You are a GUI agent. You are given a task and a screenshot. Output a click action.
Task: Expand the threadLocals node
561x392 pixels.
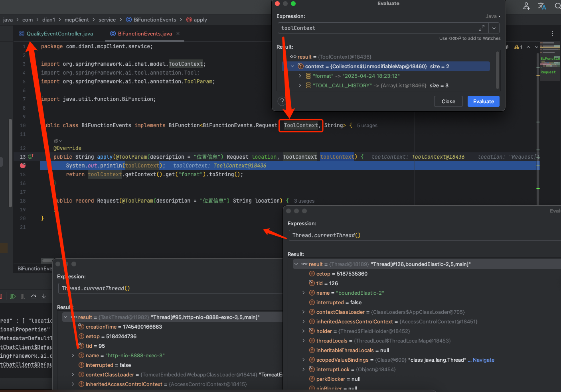click(x=304, y=341)
